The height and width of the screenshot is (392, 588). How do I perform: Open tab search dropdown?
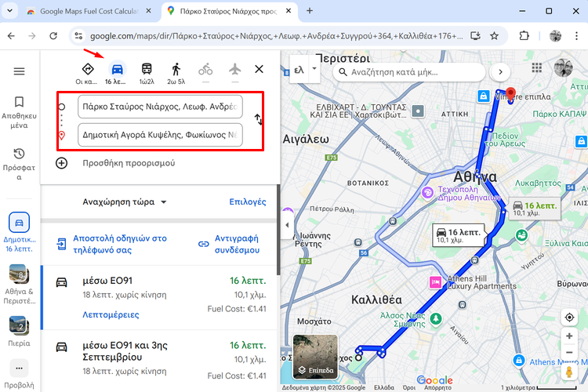point(9,11)
